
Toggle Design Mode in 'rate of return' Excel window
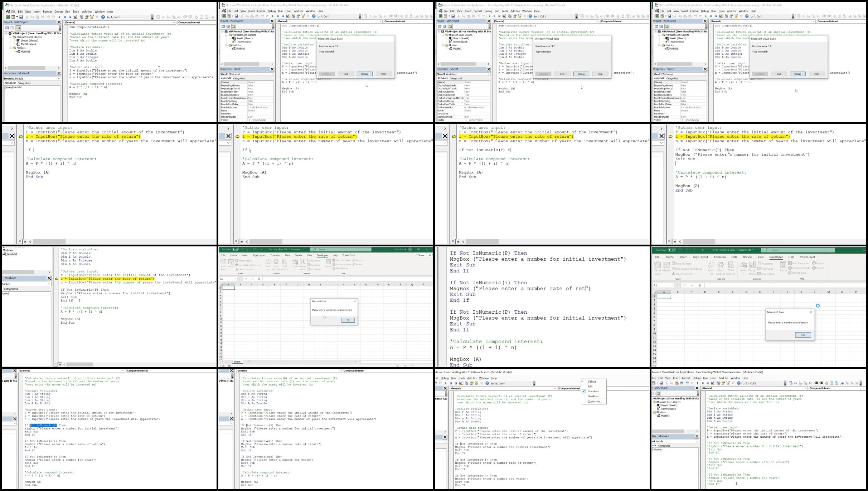coord(752,268)
